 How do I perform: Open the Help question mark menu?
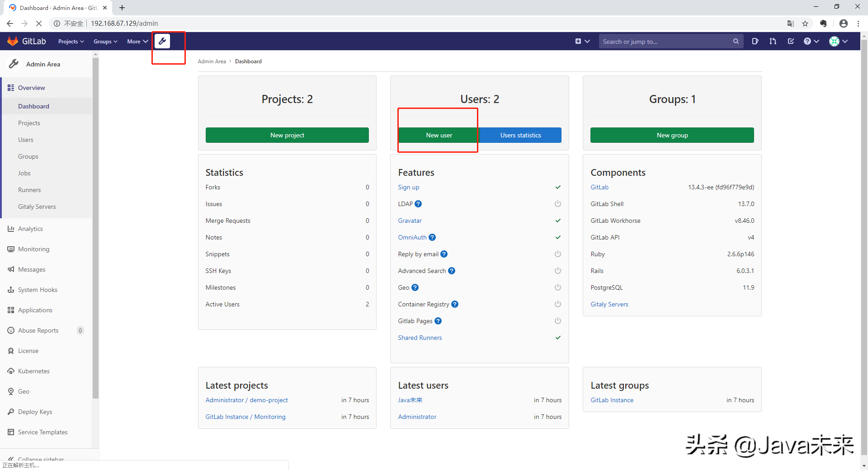tap(811, 41)
